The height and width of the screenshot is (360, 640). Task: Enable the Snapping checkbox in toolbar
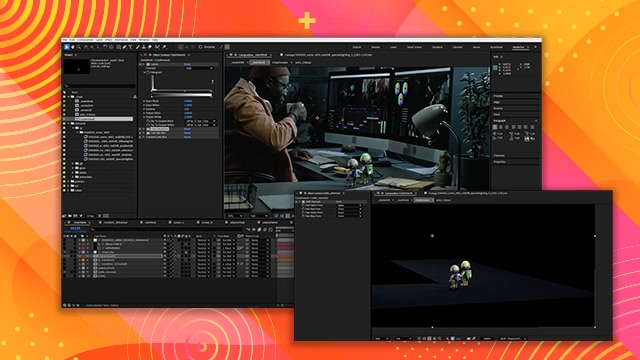(x=200, y=47)
